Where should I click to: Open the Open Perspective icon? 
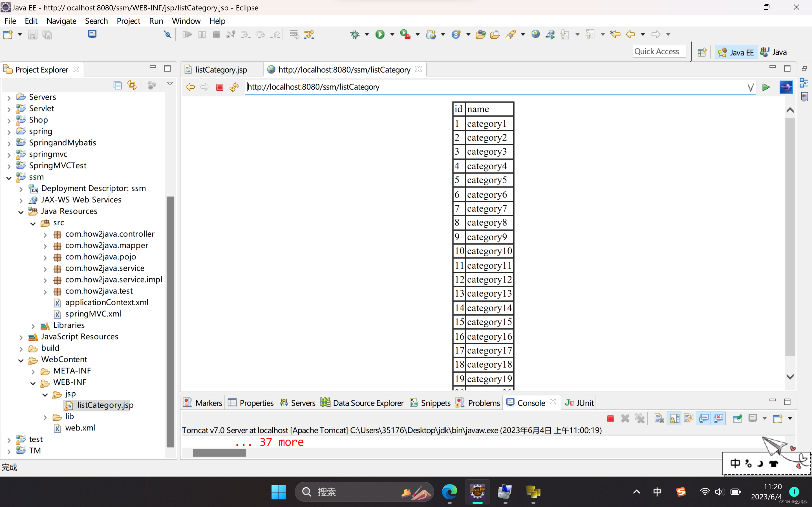point(701,52)
